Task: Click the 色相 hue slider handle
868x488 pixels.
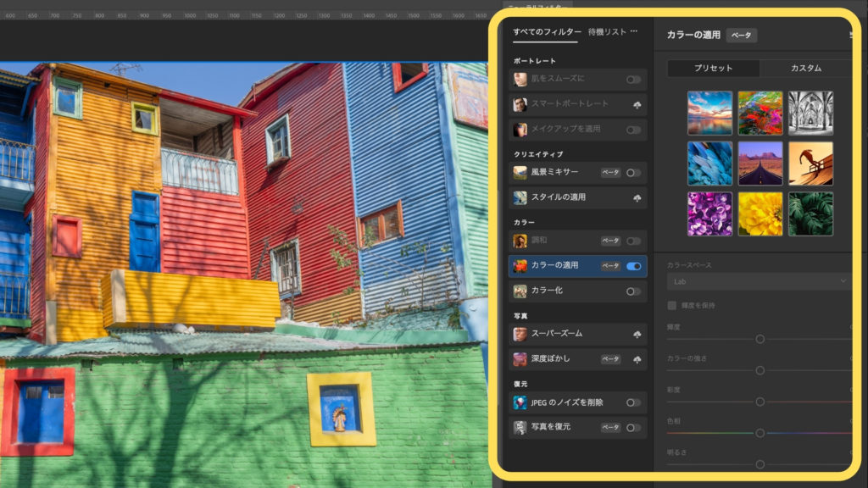Action: point(759,433)
